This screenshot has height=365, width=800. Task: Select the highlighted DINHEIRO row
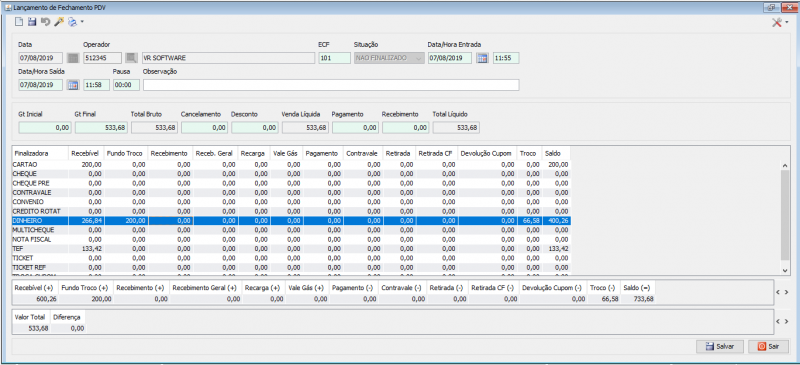[x=291, y=221]
